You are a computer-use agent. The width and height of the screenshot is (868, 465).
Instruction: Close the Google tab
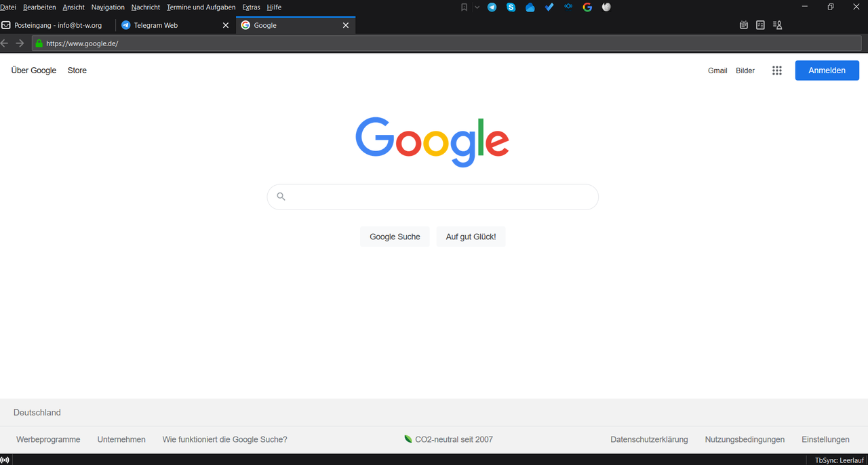(x=346, y=25)
